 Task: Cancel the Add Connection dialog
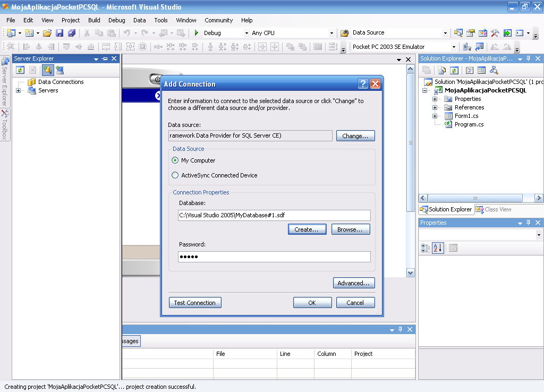point(355,303)
